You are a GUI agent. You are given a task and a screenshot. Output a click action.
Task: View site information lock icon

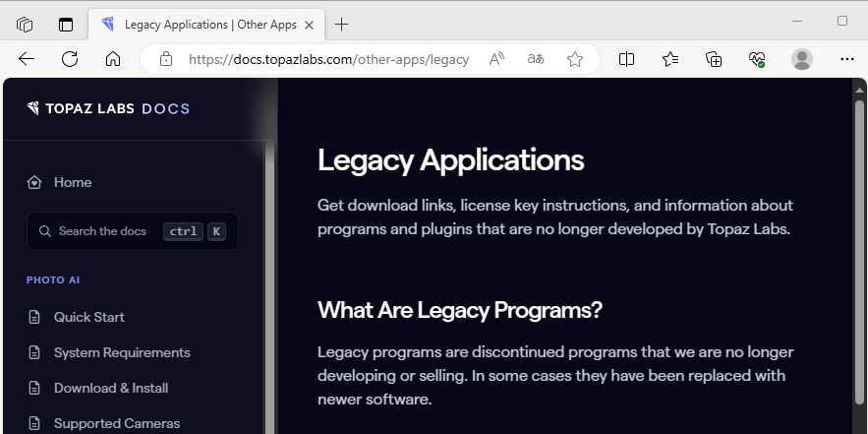click(166, 59)
